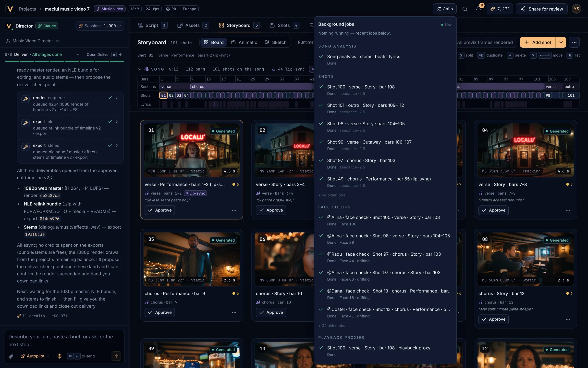The height and width of the screenshot is (368, 588).
Task: Open the more menu on shot 04 card
Action: (x=568, y=210)
